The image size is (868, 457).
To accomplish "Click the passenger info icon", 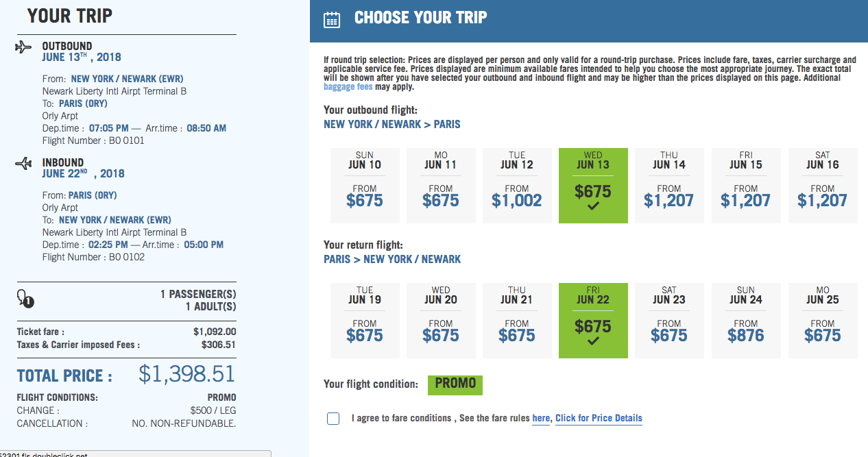I will click(25, 299).
